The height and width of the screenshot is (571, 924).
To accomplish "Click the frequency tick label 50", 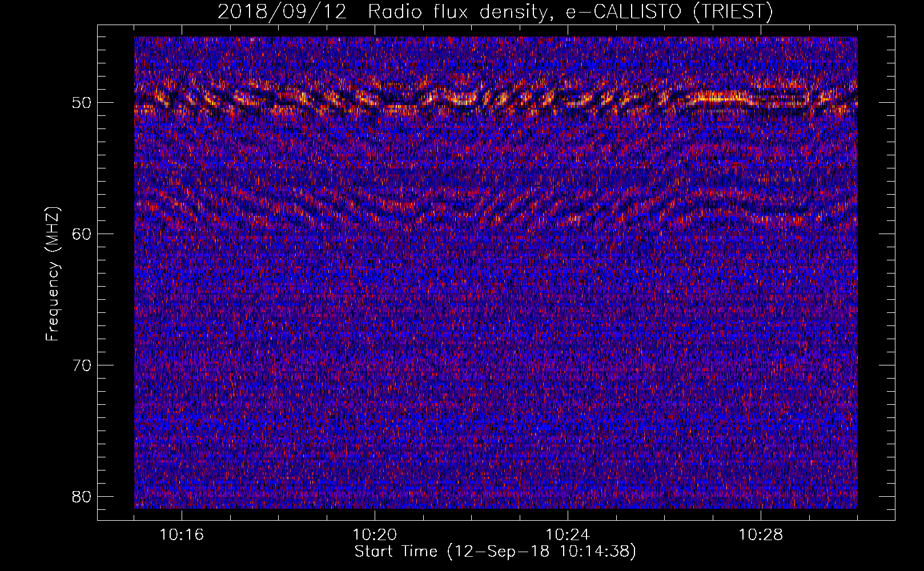I will point(82,103).
